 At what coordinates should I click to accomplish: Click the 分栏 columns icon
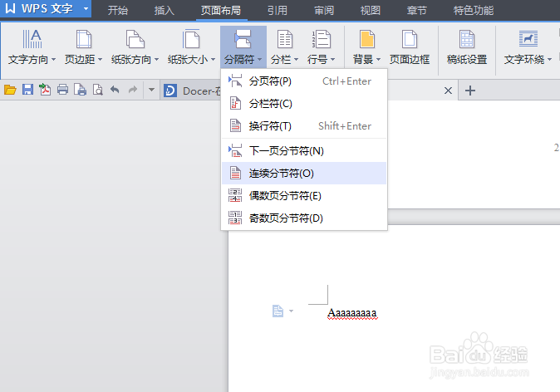[x=285, y=39]
